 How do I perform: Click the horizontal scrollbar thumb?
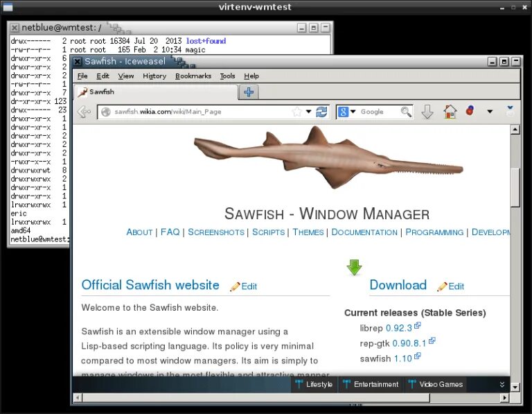point(256,397)
